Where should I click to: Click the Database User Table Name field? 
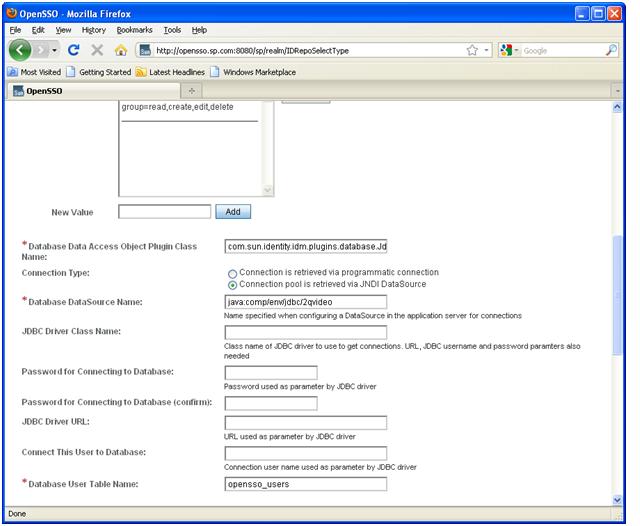[306, 484]
